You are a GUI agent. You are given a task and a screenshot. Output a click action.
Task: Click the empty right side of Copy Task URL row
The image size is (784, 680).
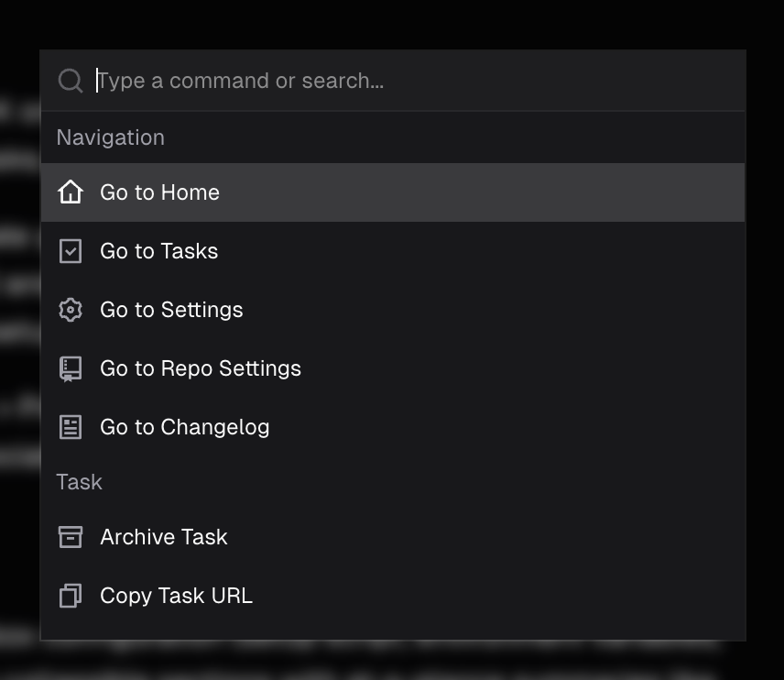pyautogui.click(x=550, y=596)
